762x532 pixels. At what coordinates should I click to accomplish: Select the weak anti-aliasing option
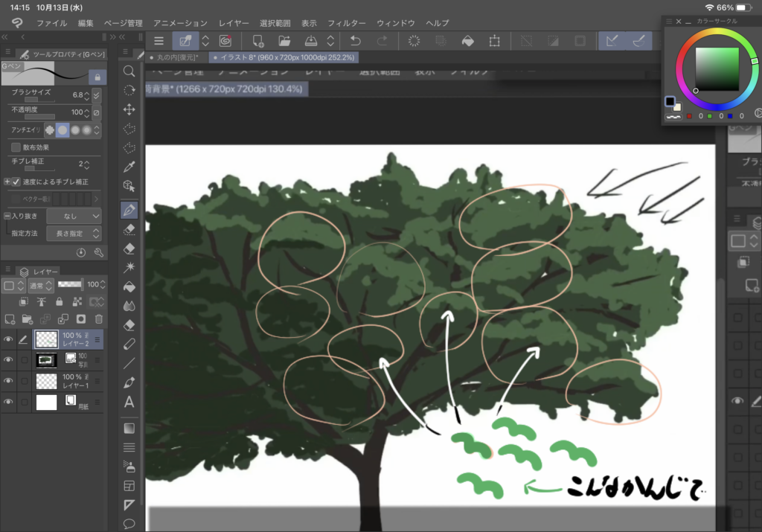click(x=63, y=129)
